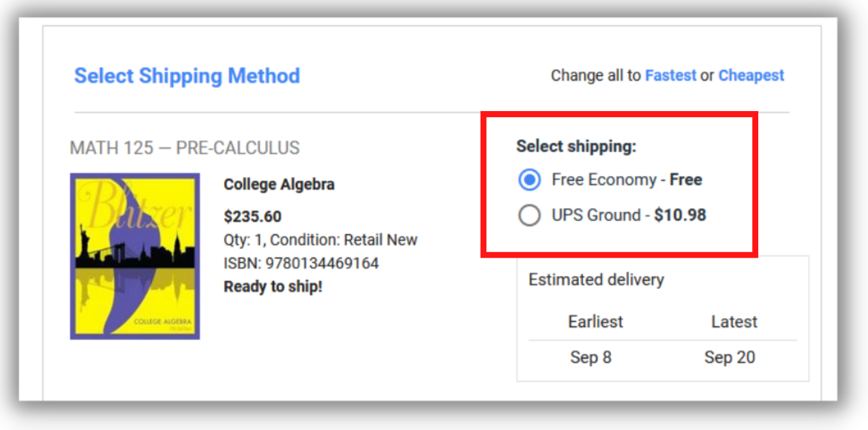868x430 pixels.
Task: Click the Select shipping: label
Action: click(575, 146)
